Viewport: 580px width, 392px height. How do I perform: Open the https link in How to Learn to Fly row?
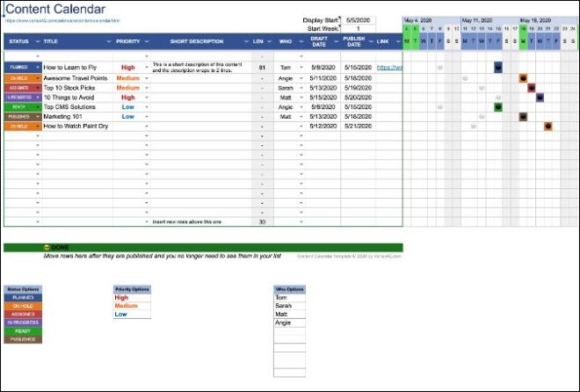pos(389,68)
